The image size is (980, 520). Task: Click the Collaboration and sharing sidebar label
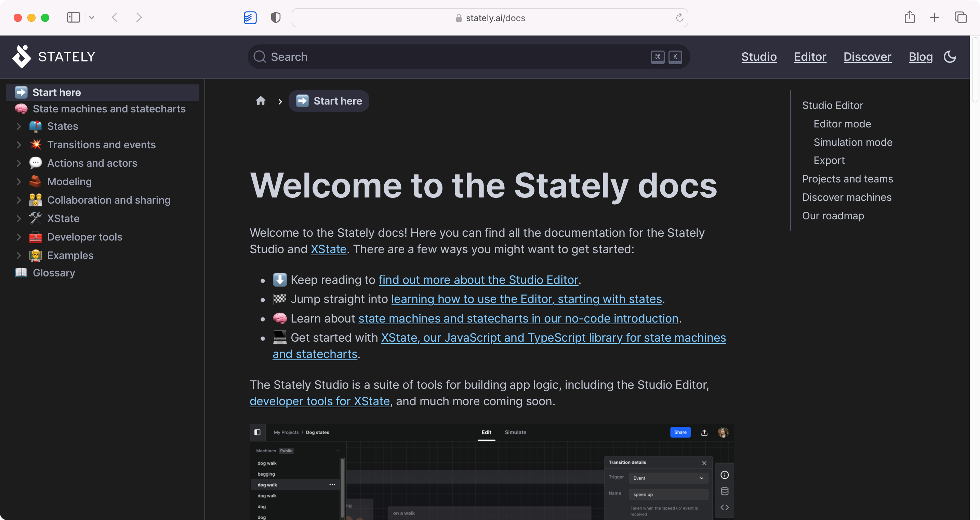108,200
